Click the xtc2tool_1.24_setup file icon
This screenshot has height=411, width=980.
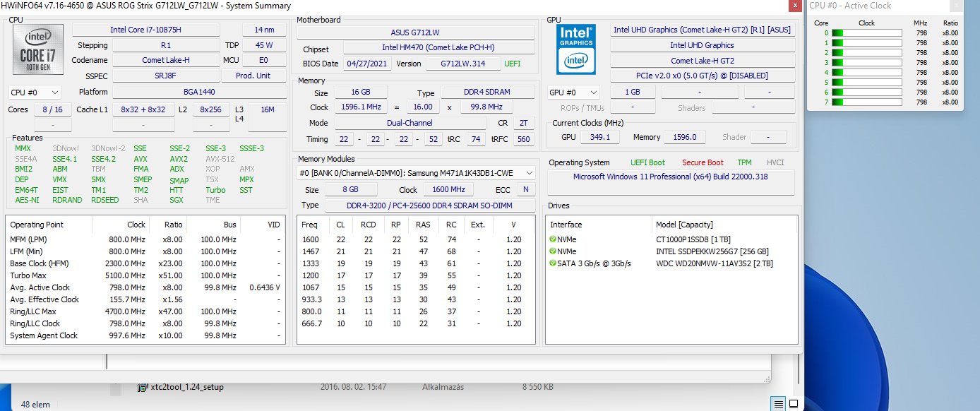click(141, 387)
